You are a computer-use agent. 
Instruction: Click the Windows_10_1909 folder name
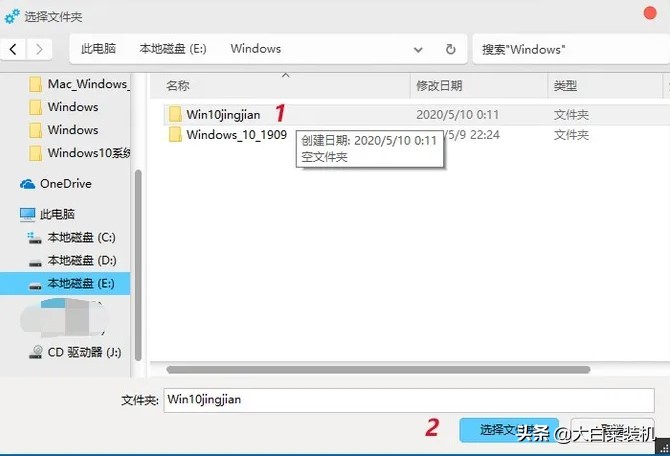coord(236,135)
